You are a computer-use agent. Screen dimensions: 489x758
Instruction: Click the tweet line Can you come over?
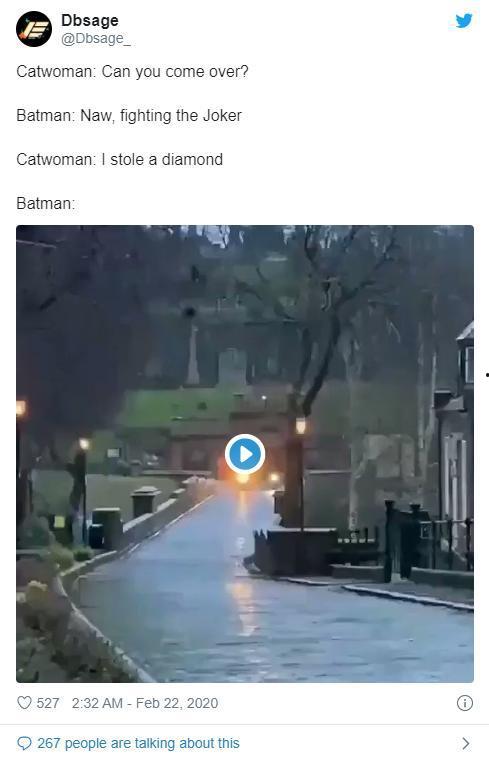[175, 72]
